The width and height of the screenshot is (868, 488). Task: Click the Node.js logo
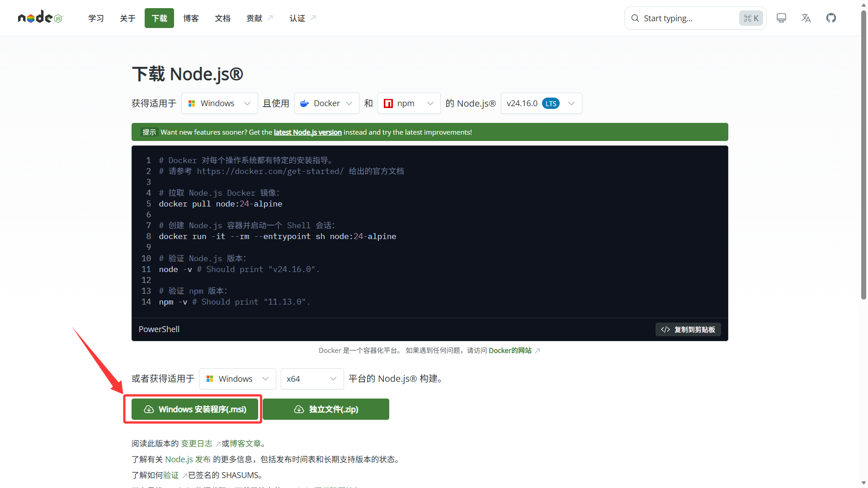(40, 17)
